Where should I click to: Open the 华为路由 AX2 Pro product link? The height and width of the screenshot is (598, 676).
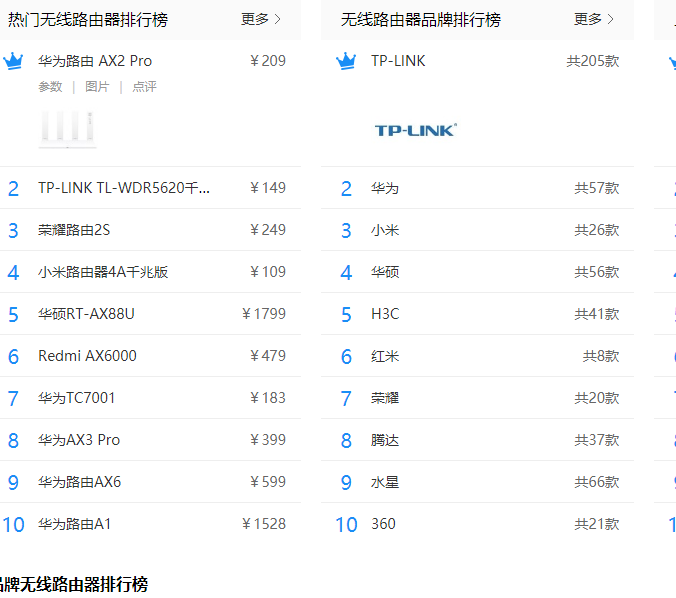95,61
